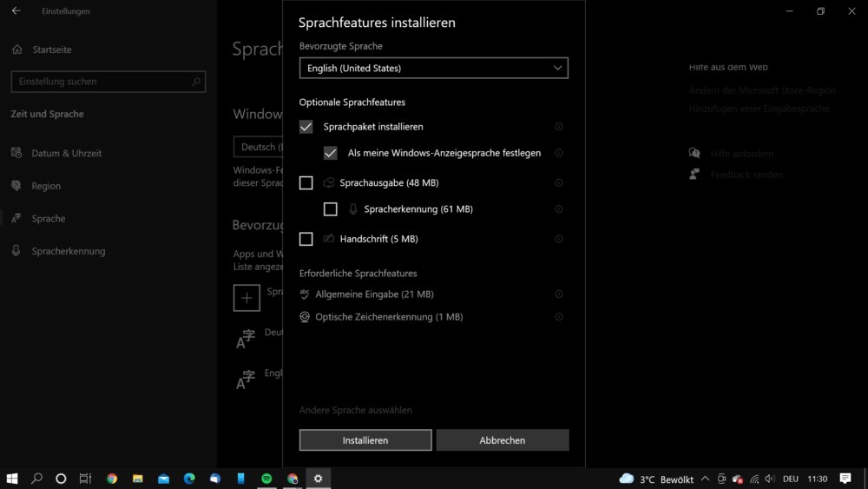This screenshot has width=868, height=489.
Task: Show info icon for Sprachausgabe row
Action: 559,182
